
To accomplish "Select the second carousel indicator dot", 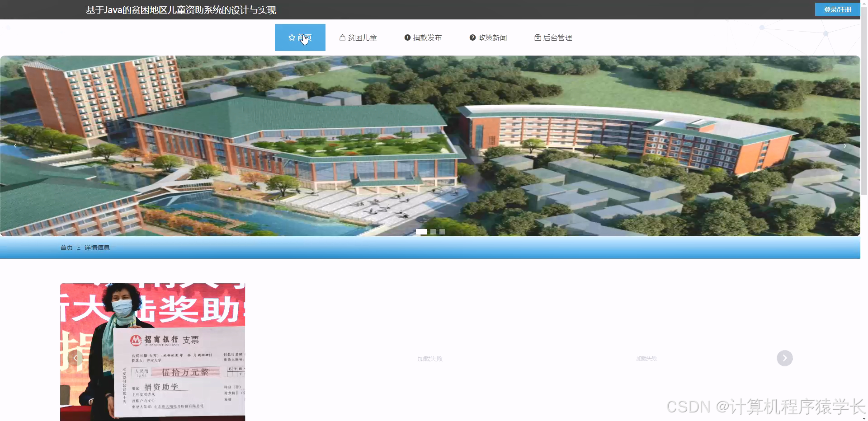I will click(x=432, y=232).
